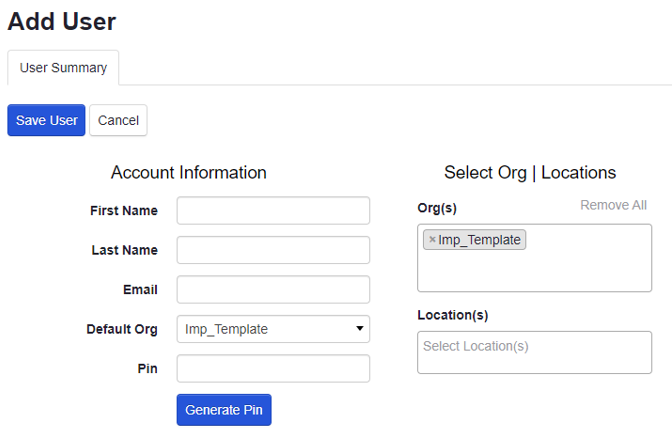
Task: Click the Last Name label
Action: (124, 250)
